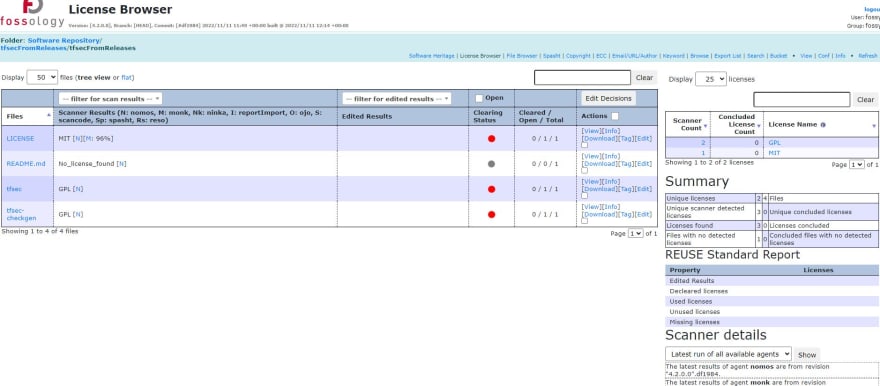Click the gray clearing status dot for README.md
This screenshot has height=386, width=880.
[x=492, y=164]
